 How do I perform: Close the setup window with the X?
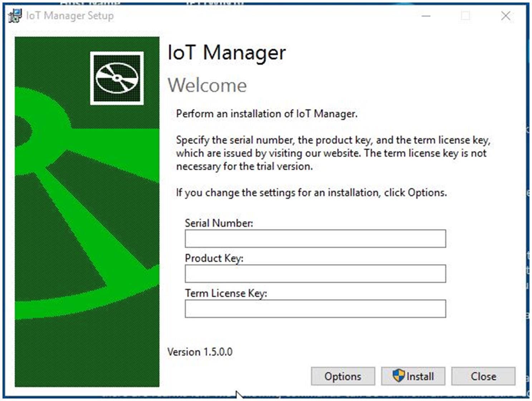coord(506,16)
